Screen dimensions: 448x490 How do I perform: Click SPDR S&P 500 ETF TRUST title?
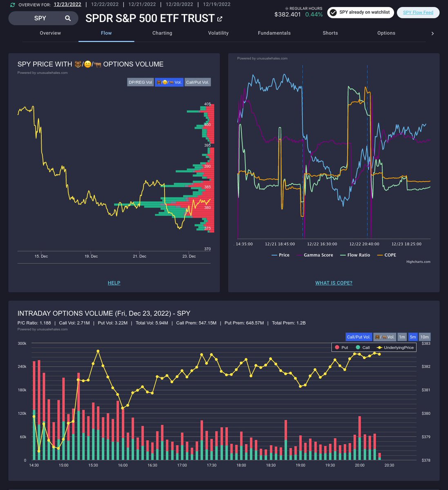[150, 18]
